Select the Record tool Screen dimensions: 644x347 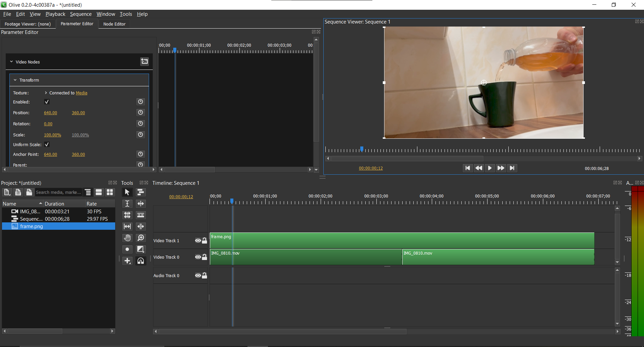(x=127, y=249)
